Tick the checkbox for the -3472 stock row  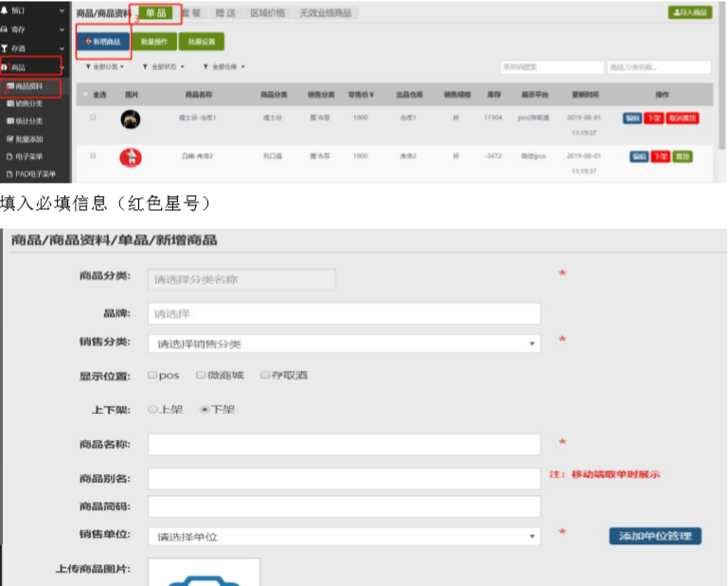tap(94, 155)
